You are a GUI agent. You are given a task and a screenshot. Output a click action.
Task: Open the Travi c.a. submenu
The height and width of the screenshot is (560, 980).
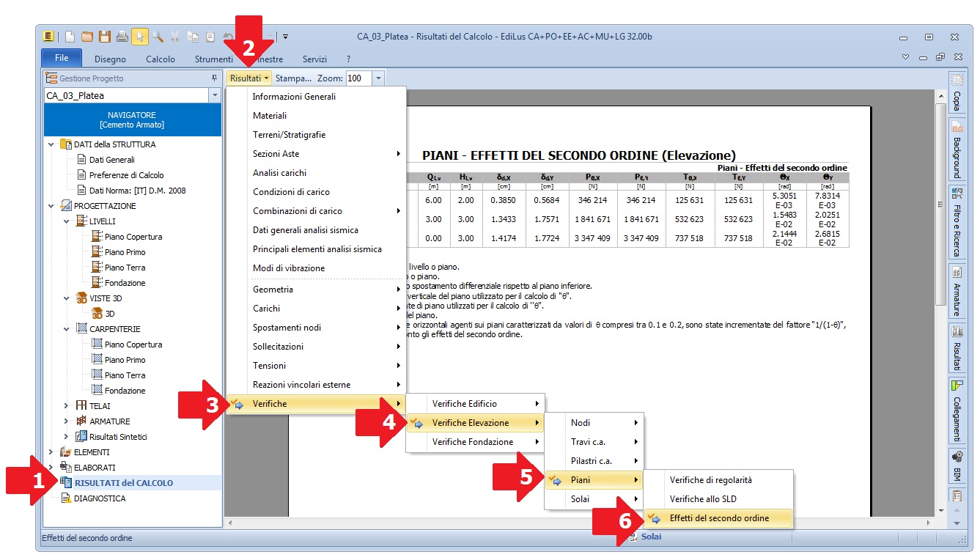click(x=594, y=442)
